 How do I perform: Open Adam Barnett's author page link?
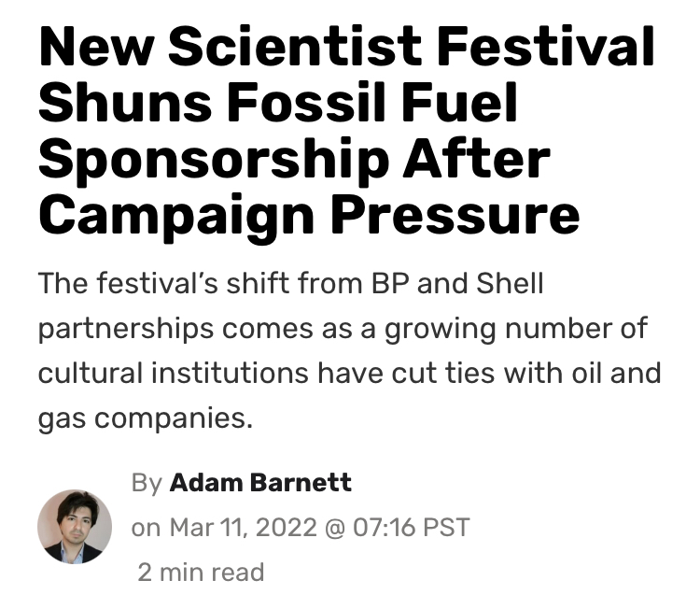pos(260,483)
